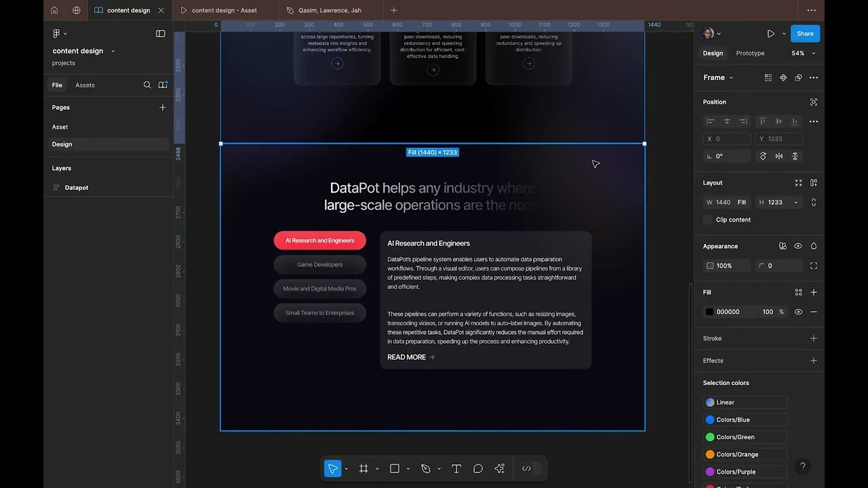Screen dimensions: 868x488
Task: Select the File tab in left panel
Action: tap(57, 85)
